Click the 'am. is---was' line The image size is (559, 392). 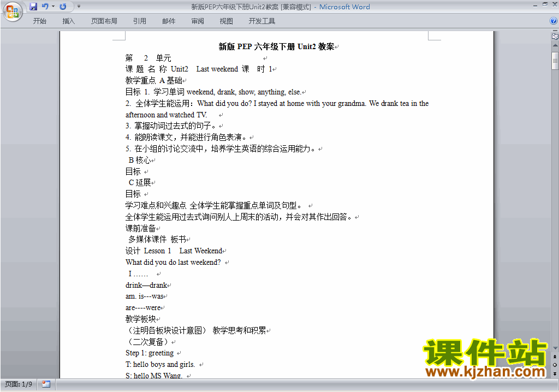(x=144, y=296)
